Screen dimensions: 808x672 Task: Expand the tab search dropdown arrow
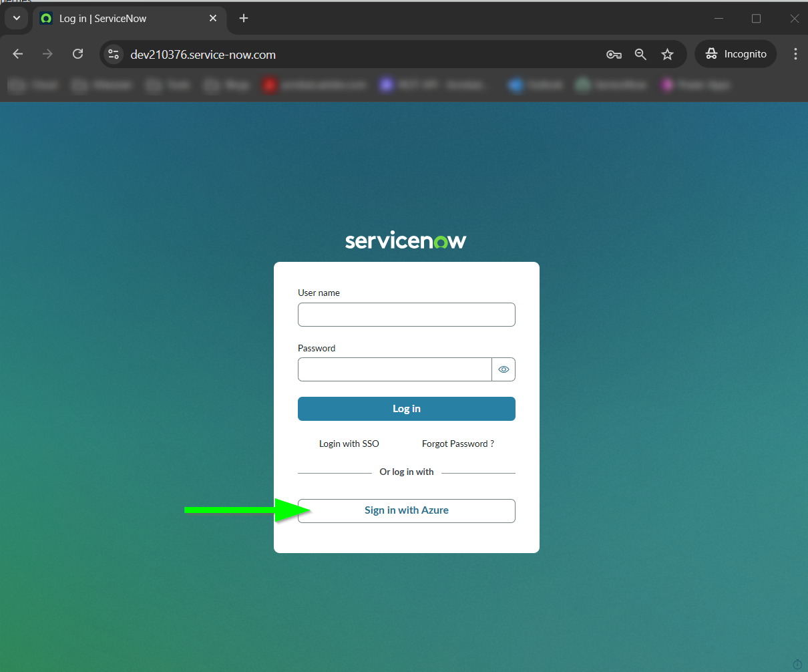click(17, 19)
